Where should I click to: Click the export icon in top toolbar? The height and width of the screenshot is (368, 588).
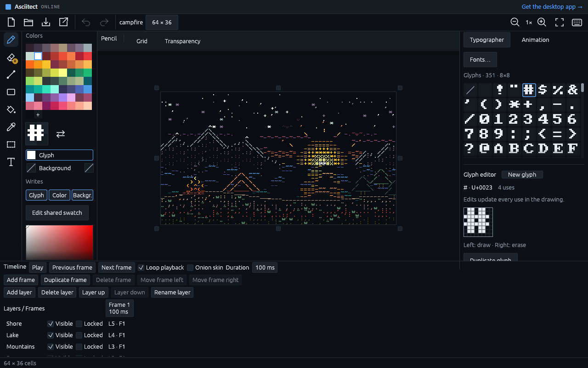coord(63,22)
